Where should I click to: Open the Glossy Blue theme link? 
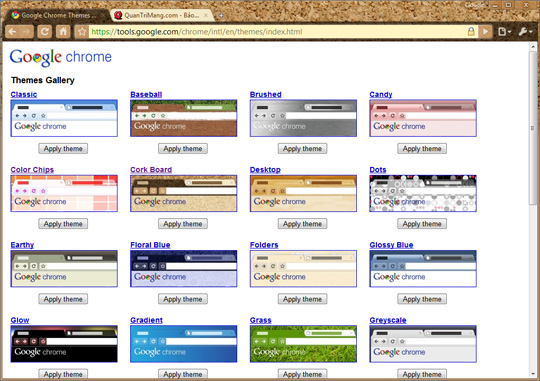(x=391, y=245)
